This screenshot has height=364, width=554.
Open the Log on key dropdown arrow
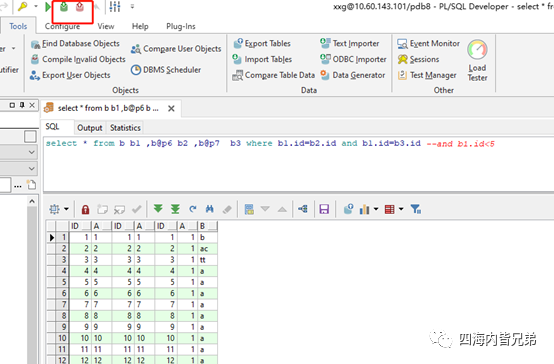pyautogui.click(x=36, y=6)
